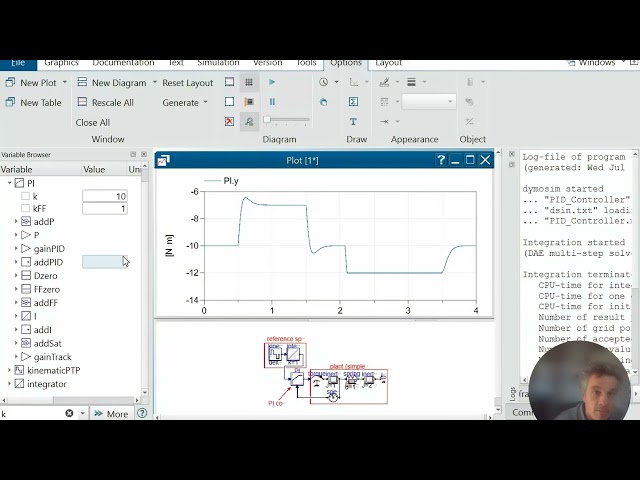Open the New Diagram dropdown arrow
The image size is (640, 480).
point(155,82)
